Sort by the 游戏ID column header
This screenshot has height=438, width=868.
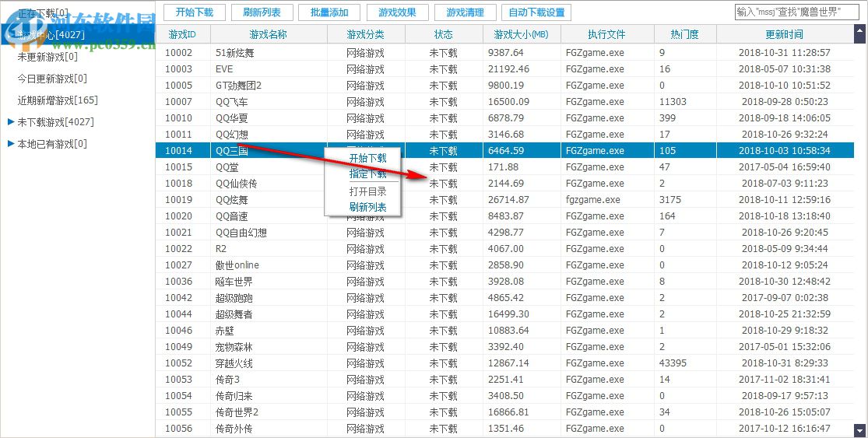183,34
